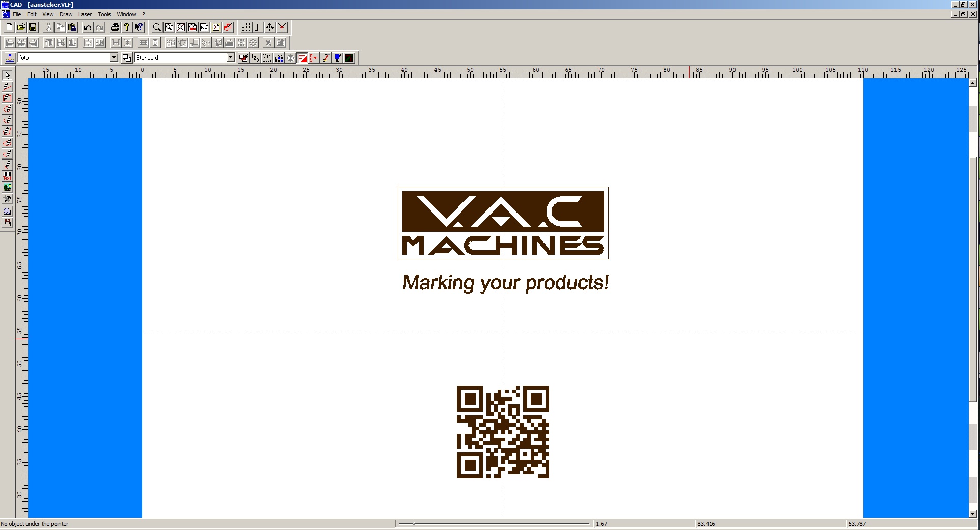Click zoom window magnifier icon beside plain magnifier

pyautogui.click(x=169, y=28)
